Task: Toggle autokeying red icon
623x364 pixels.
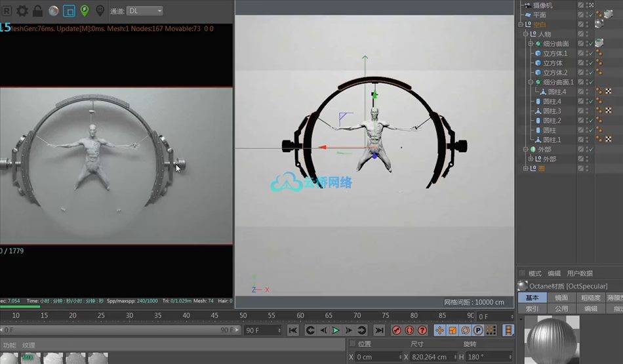Action: click(409, 330)
